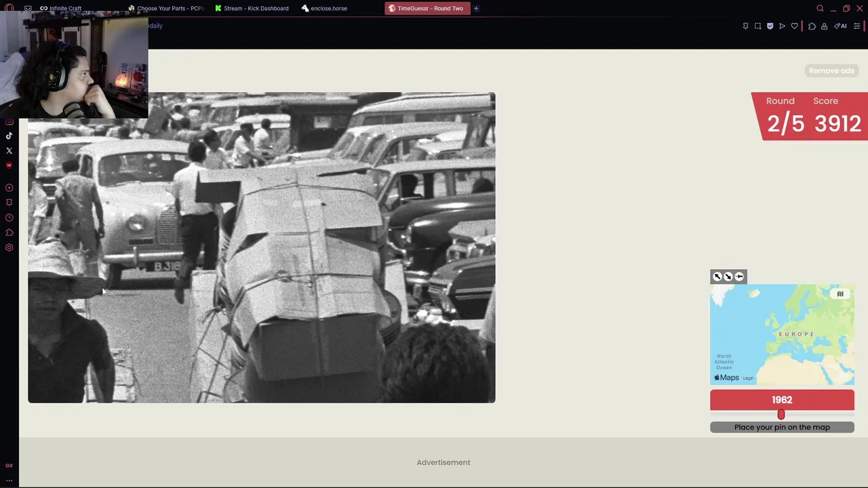Click the 1962 year display
The height and width of the screenshot is (488, 868).
coord(782,400)
